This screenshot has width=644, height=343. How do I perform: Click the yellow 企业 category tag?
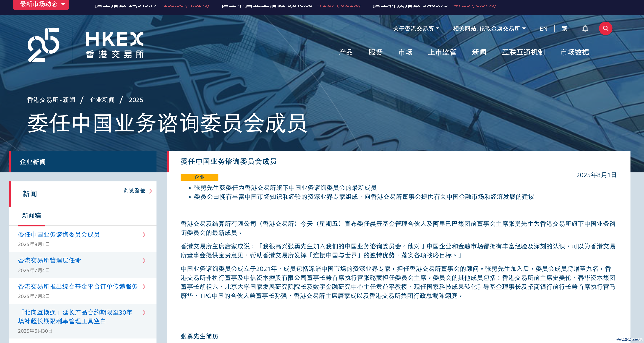(199, 177)
